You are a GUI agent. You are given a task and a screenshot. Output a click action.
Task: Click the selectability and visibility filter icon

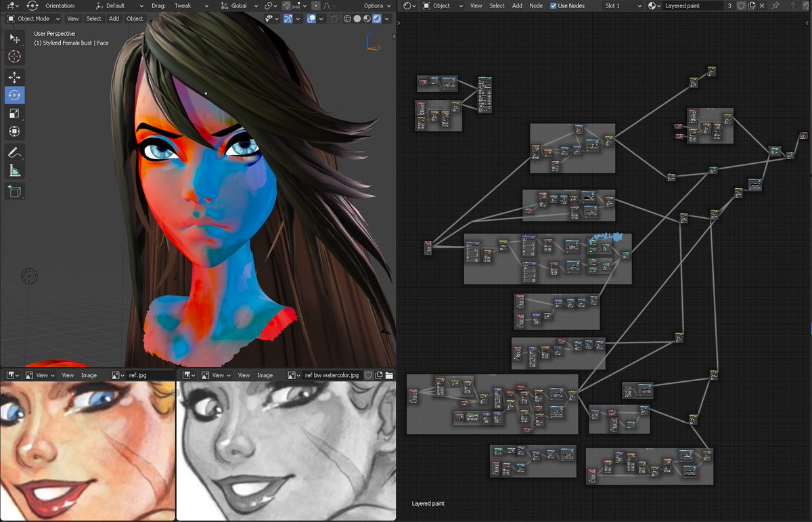tap(271, 18)
